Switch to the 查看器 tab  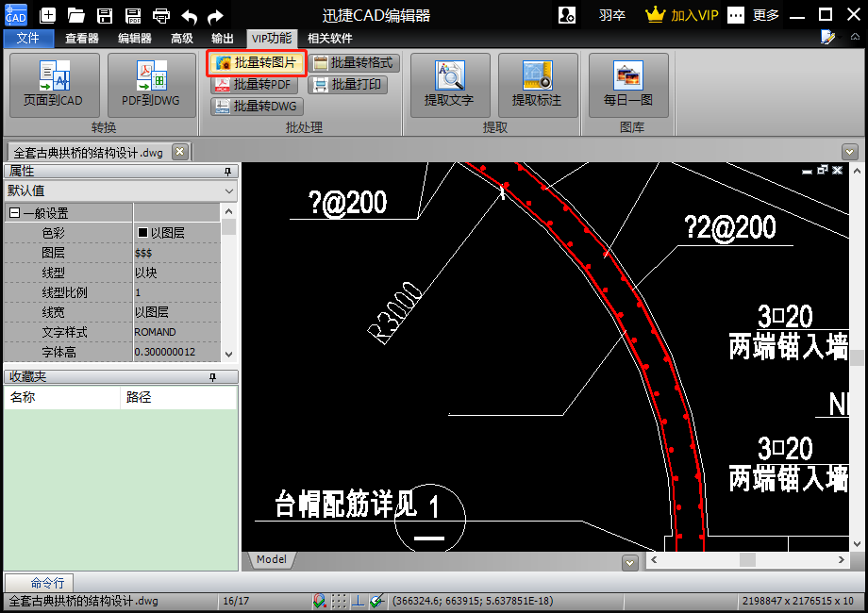(x=82, y=38)
